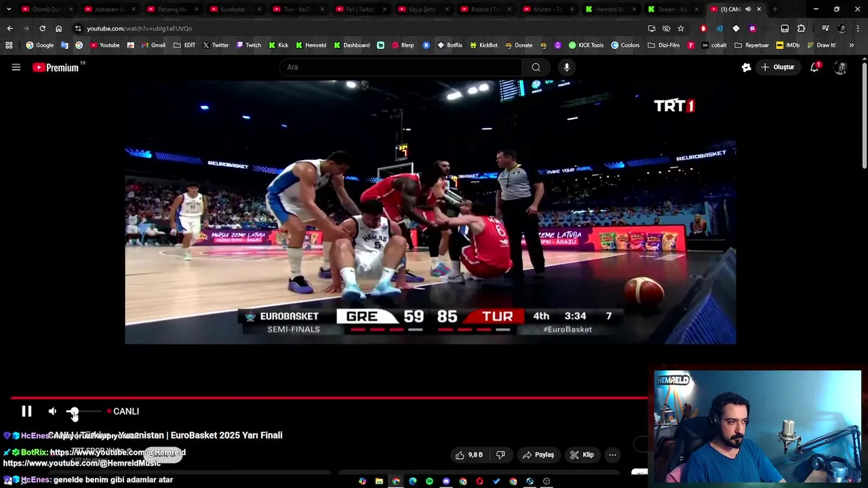Viewport: 868px width, 488px height.
Task: Open more video actions (three dots)
Action: point(612,455)
